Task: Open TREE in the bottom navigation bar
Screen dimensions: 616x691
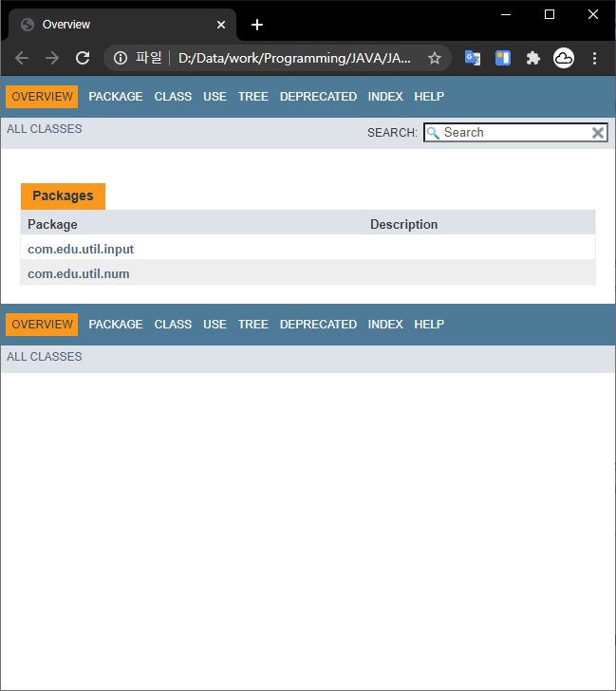Action: click(252, 325)
